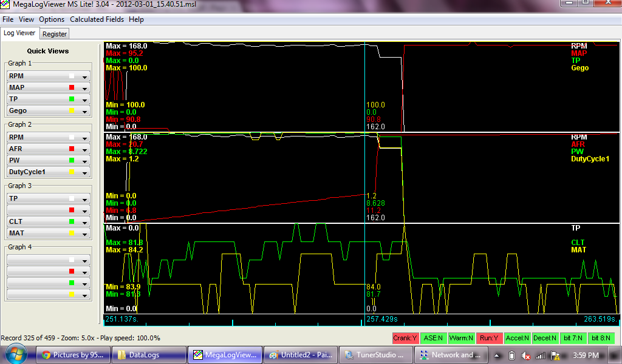Open the MAT field dropdown
This screenshot has width=622, height=364.
click(49, 234)
